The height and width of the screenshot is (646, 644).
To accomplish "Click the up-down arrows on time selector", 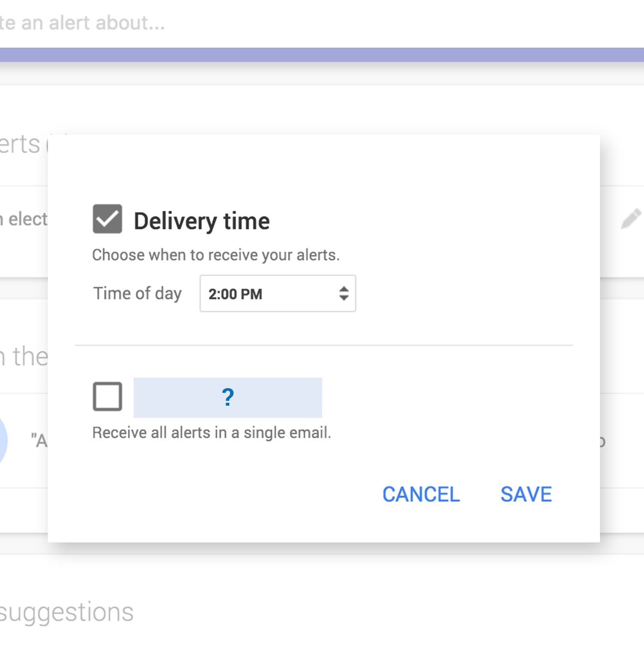I will click(344, 293).
